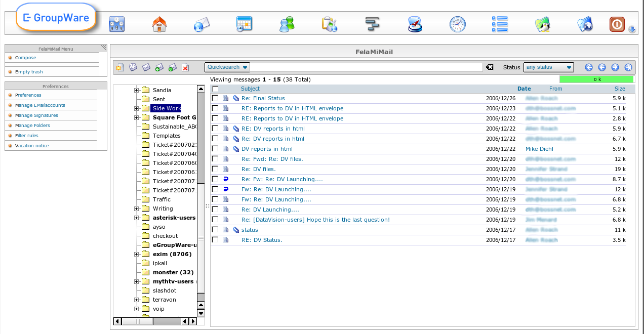The height and width of the screenshot is (334, 644).
Task: Check the box for 'Re: Final Status'
Action: (215, 98)
